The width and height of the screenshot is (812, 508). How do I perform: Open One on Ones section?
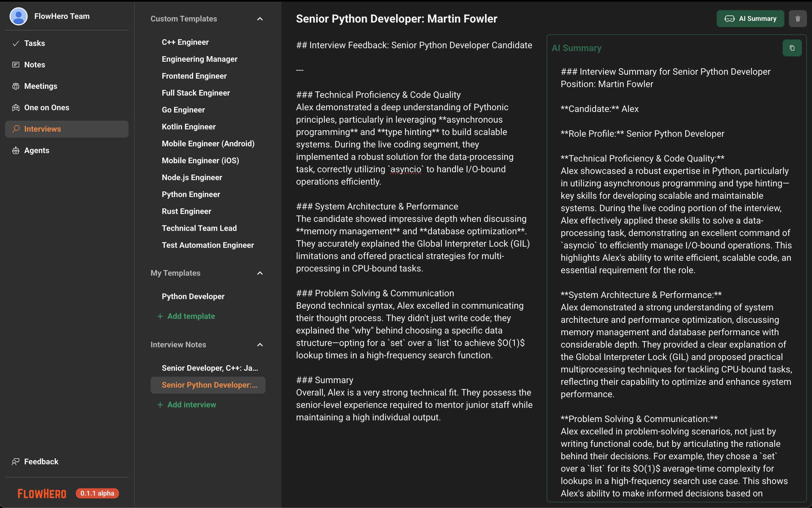tap(46, 107)
